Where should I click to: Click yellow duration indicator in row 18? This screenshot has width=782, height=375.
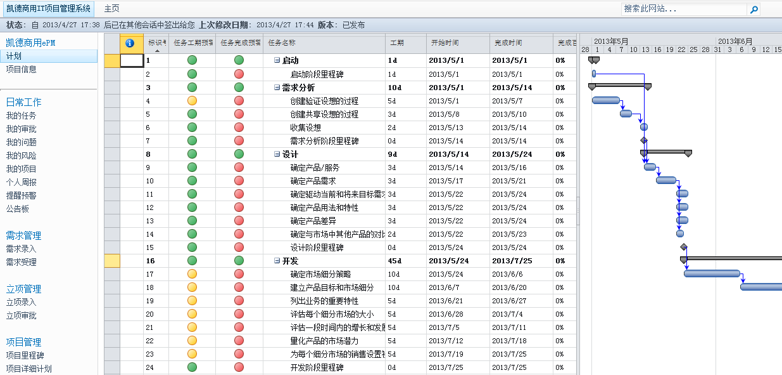[x=192, y=287]
